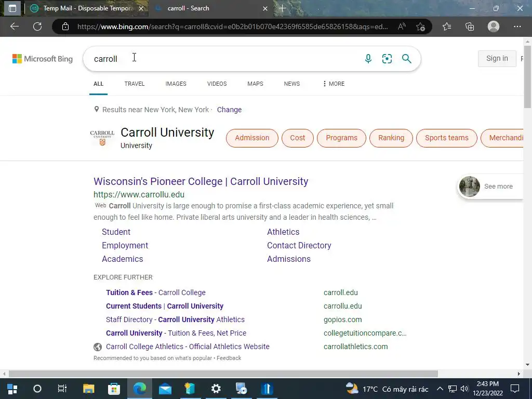532x399 pixels.
Task: Open Collections icon in toolbar
Action: pyautogui.click(x=470, y=26)
